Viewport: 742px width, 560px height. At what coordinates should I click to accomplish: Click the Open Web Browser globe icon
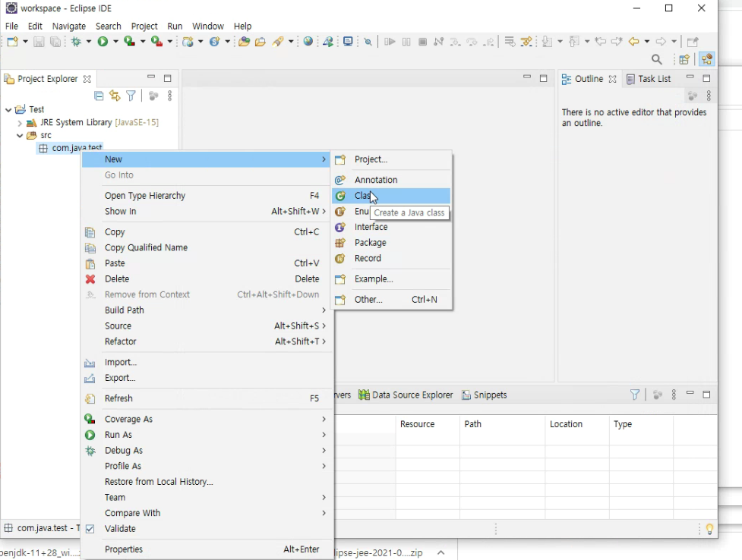[308, 42]
